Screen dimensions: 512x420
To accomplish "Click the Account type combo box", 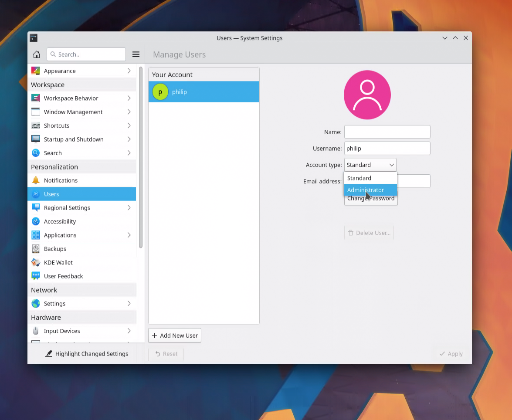I will click(x=370, y=165).
